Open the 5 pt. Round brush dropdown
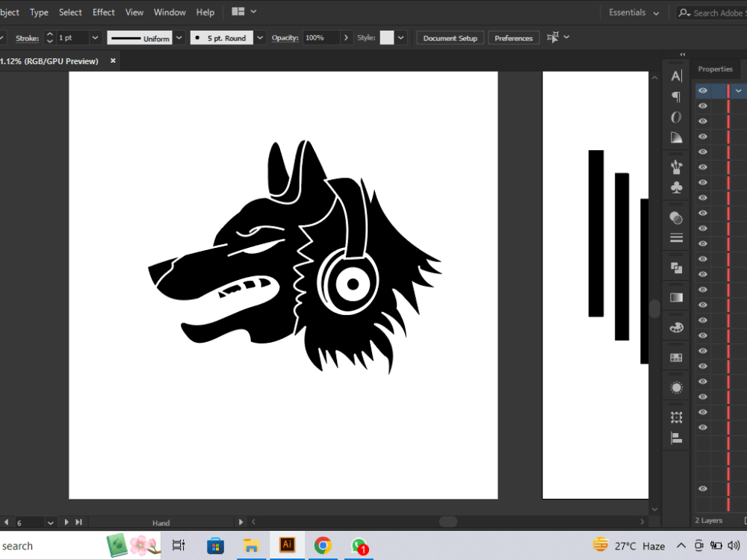The width and height of the screenshot is (747, 560). tap(259, 37)
